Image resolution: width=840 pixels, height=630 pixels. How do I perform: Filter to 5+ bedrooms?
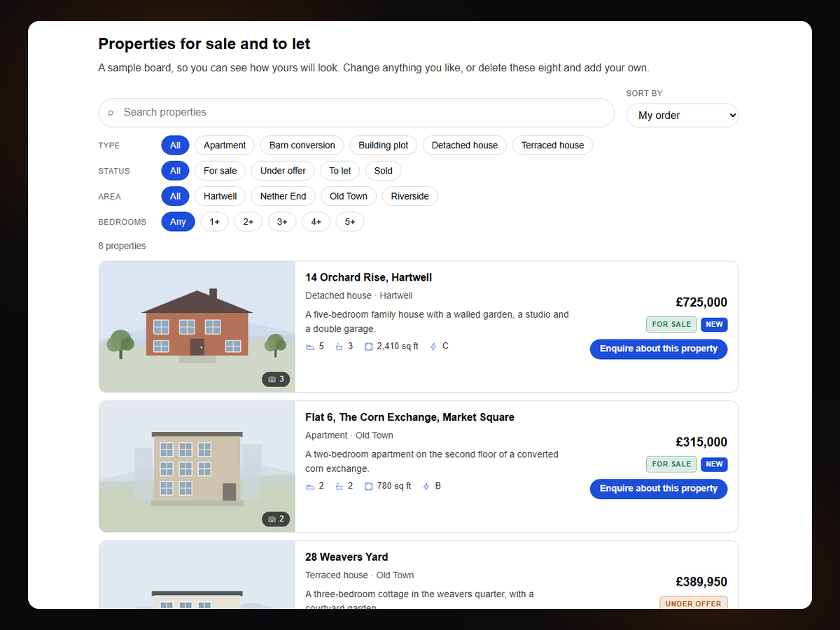point(350,222)
